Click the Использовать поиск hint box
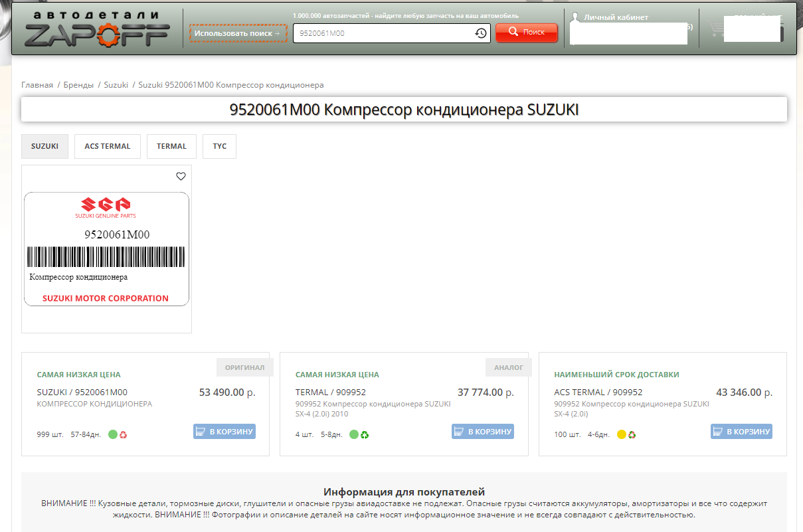Screen dimensions: 803x532 click(x=238, y=33)
